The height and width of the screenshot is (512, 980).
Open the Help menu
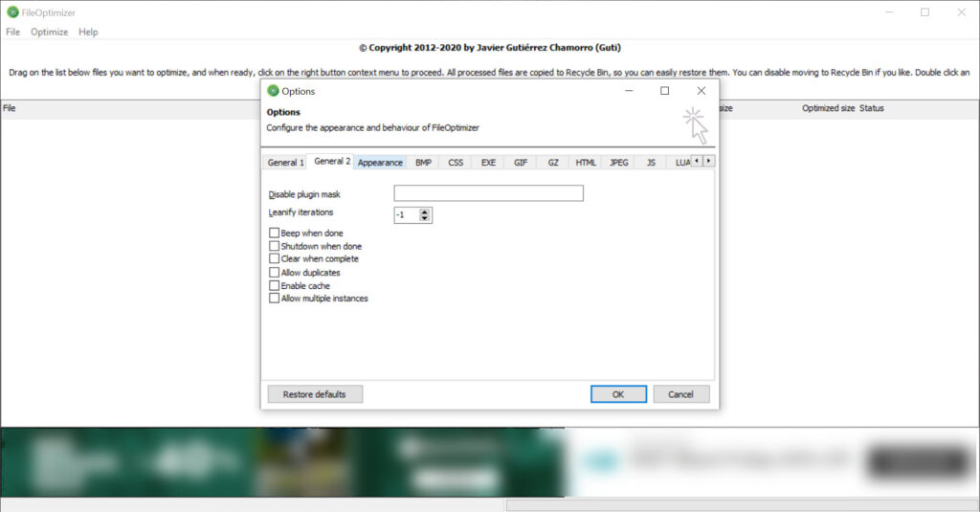coord(88,32)
